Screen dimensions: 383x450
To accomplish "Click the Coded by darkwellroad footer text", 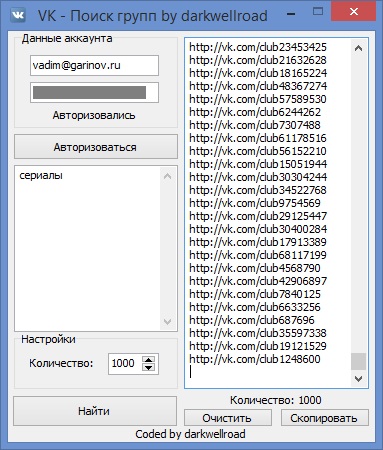I will [190, 434].
